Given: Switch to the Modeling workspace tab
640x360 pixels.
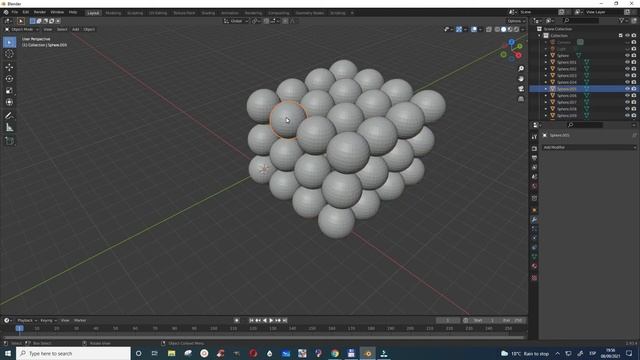Looking at the screenshot, I should (113, 13).
